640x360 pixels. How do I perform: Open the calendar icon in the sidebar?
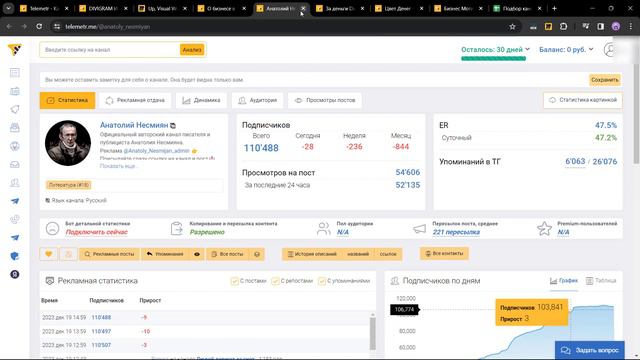coord(15,91)
